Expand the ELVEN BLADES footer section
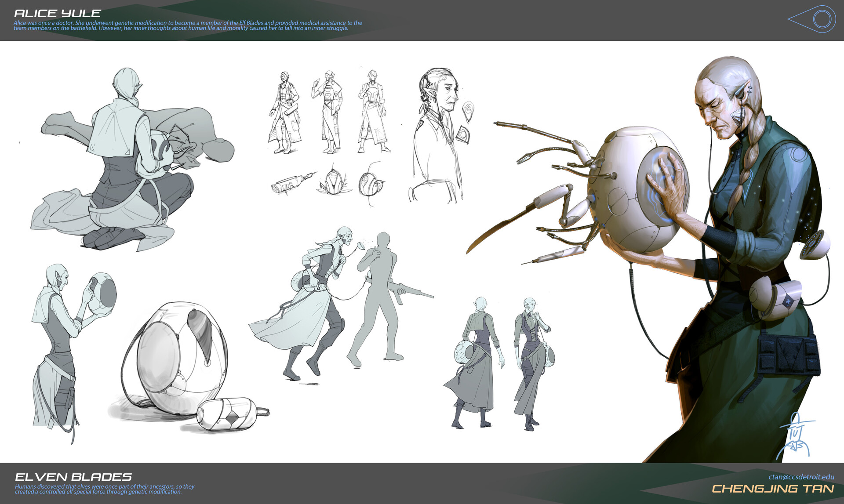Image resolution: width=844 pixels, height=504 pixels. coord(73,477)
